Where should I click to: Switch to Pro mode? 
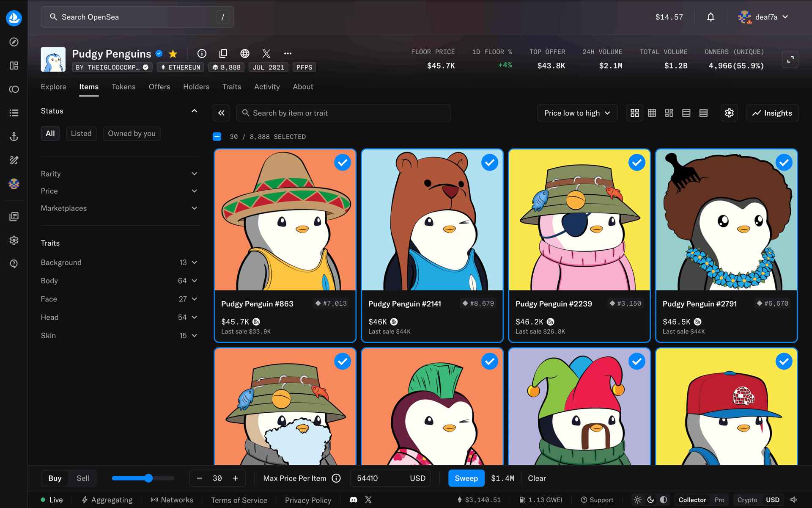719,500
